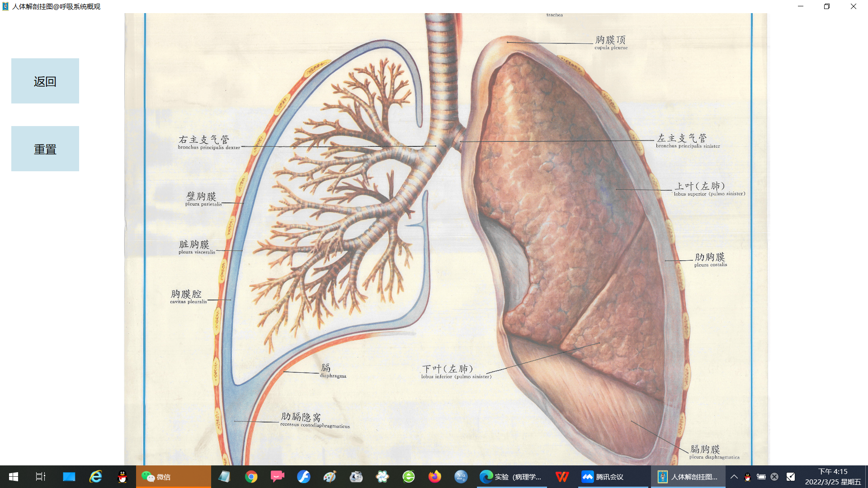The width and height of the screenshot is (868, 488).
Task: Show hidden system tray icons chevron
Action: click(x=734, y=477)
